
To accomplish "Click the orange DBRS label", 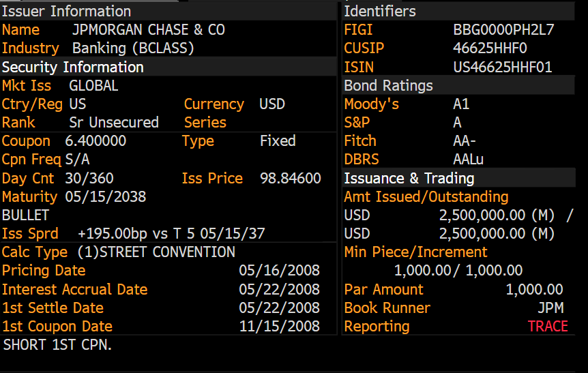I will tap(362, 160).
